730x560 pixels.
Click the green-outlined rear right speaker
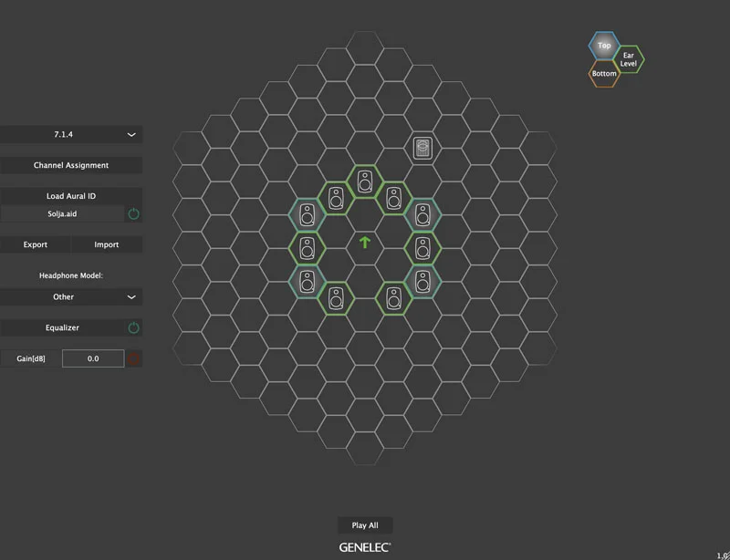[394, 298]
